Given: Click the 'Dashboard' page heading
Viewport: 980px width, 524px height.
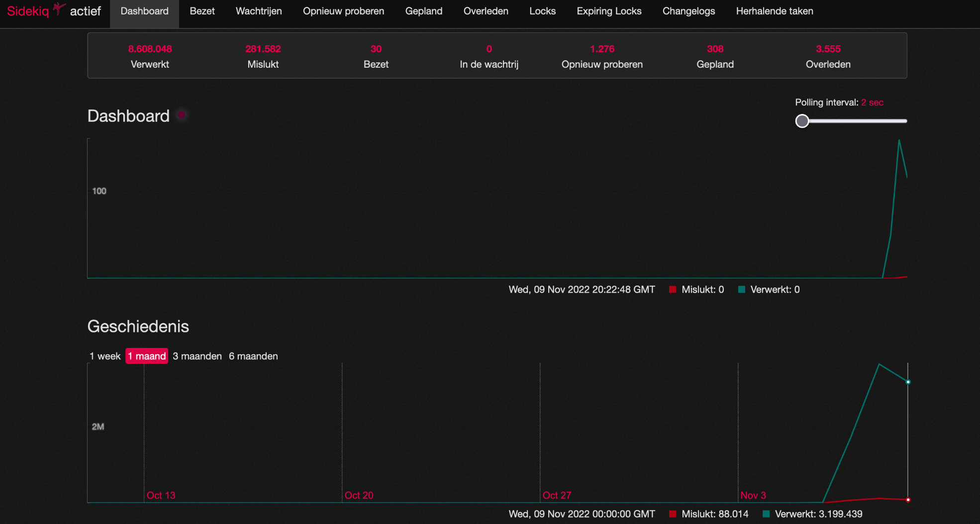Looking at the screenshot, I should tap(128, 116).
